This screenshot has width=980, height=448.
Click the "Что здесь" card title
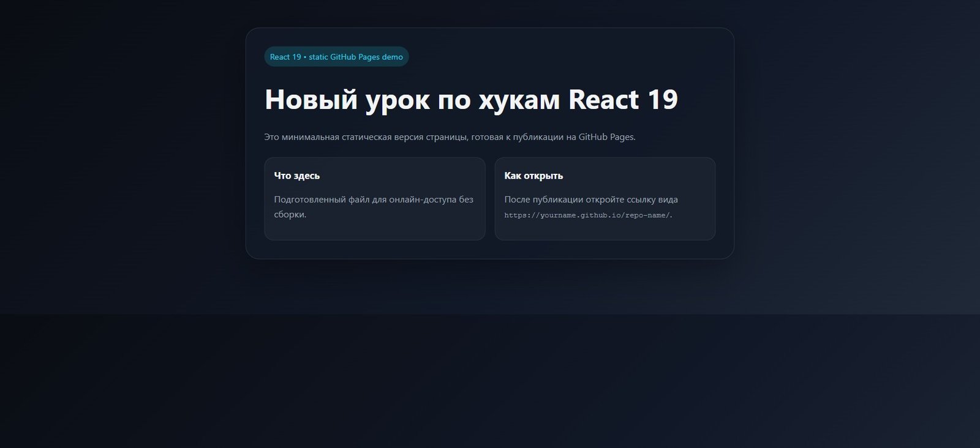pos(296,176)
